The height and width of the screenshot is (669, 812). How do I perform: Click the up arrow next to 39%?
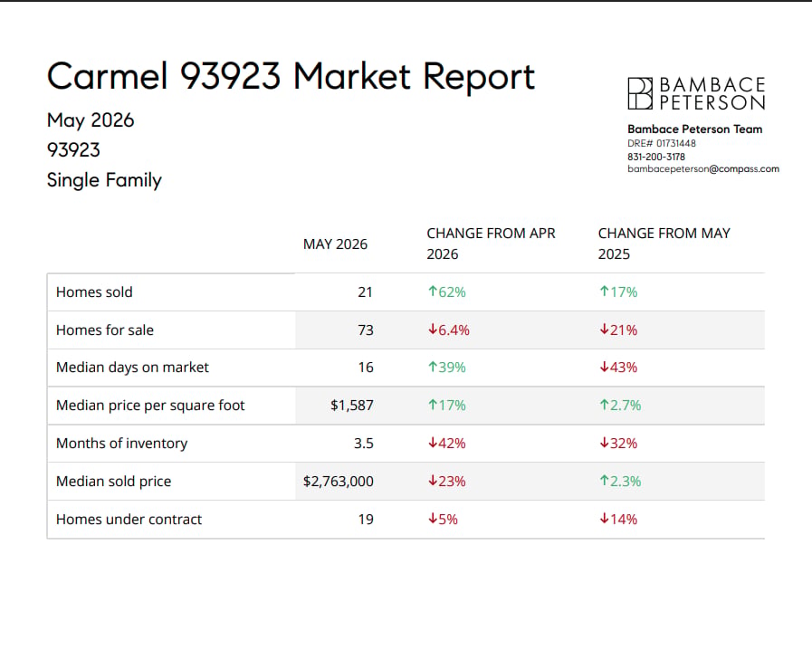coord(433,367)
